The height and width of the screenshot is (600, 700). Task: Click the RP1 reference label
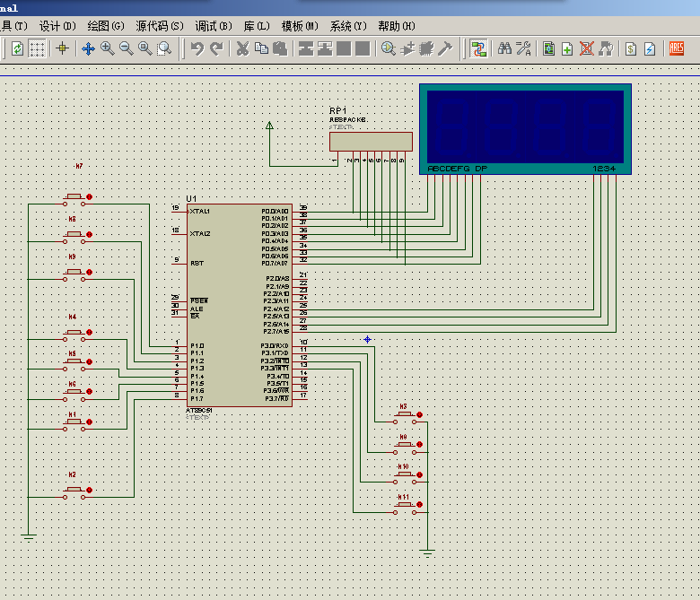click(x=337, y=110)
